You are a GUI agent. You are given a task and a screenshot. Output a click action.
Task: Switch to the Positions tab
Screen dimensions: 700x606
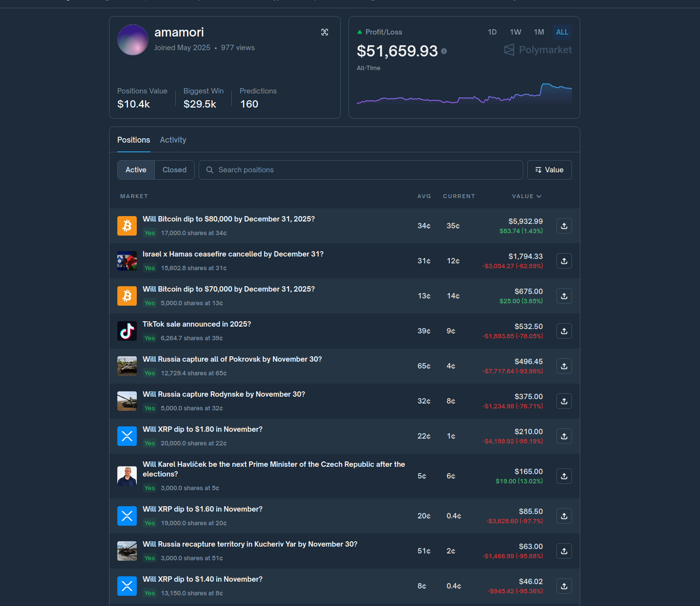(134, 140)
